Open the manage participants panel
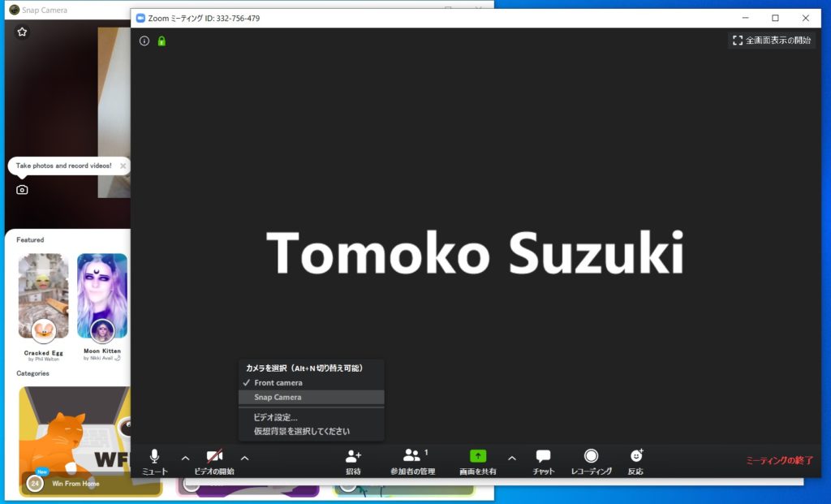This screenshot has height=504, width=831. 413,462
